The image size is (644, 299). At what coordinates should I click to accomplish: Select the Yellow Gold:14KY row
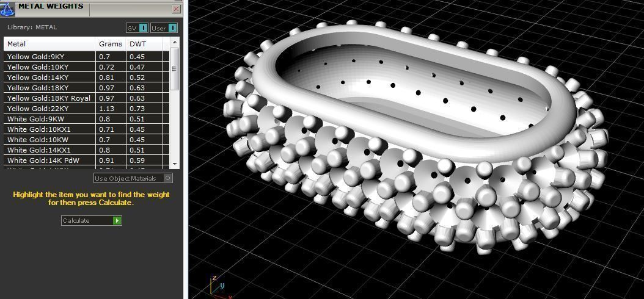pyautogui.click(x=87, y=77)
